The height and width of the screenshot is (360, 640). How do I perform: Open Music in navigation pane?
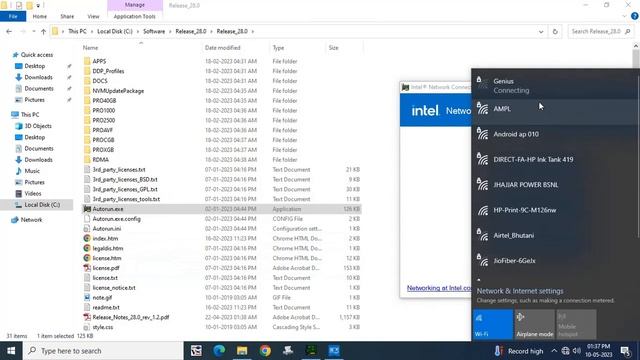tap(32, 171)
